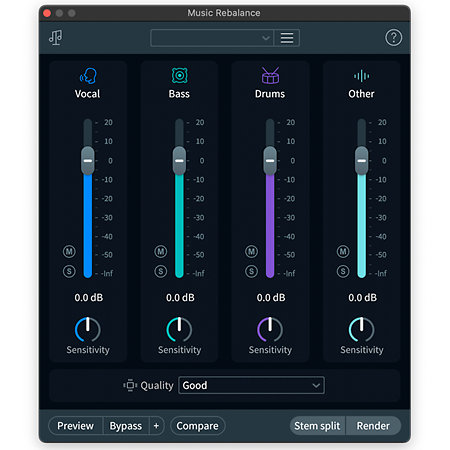The width and height of the screenshot is (450, 450).
Task: Click the Bass Sensitivity knob
Action: pyautogui.click(x=179, y=329)
